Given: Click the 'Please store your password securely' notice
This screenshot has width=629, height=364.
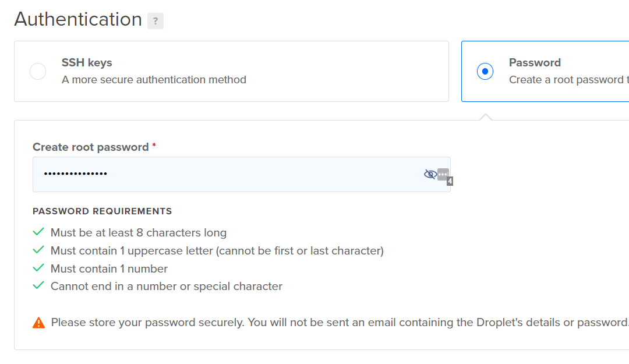Looking at the screenshot, I should coord(338,323).
